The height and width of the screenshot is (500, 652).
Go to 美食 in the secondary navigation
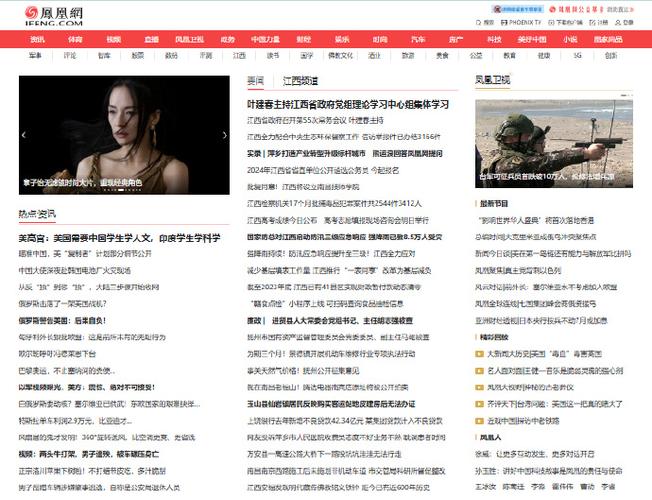coord(442,55)
